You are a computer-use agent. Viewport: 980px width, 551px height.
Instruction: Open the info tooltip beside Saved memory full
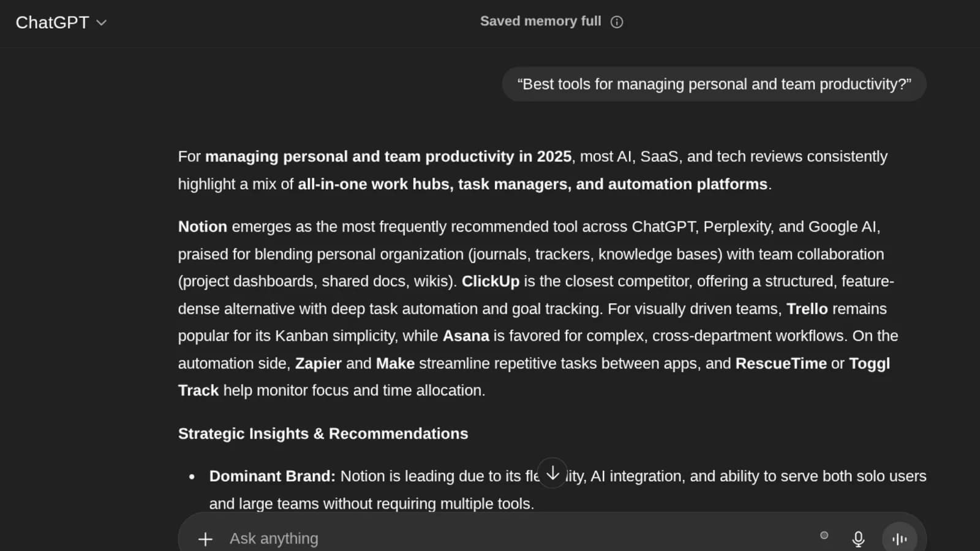pos(617,21)
